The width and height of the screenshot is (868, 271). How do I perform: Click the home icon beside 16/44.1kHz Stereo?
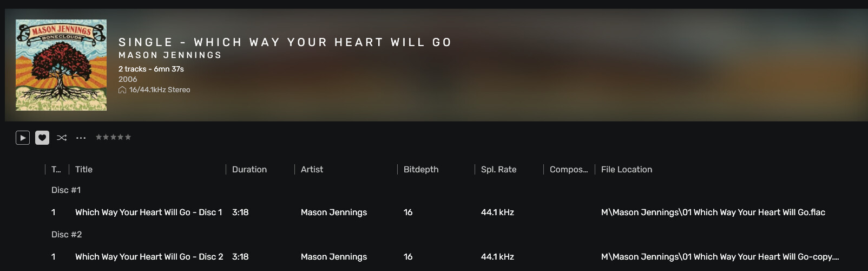pos(122,90)
